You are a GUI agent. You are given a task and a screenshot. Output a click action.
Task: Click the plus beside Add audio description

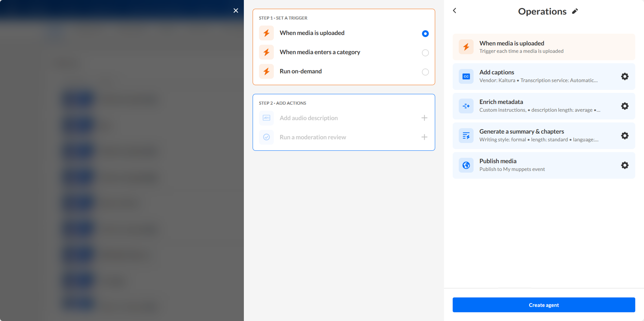[x=424, y=118]
